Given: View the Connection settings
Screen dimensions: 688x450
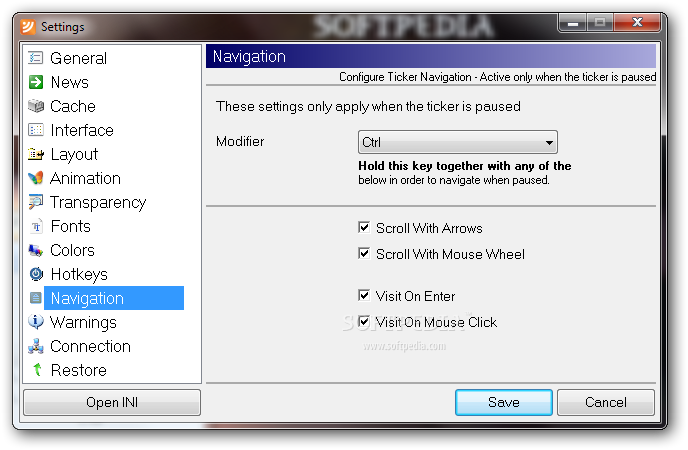Looking at the screenshot, I should pyautogui.click(x=90, y=346).
